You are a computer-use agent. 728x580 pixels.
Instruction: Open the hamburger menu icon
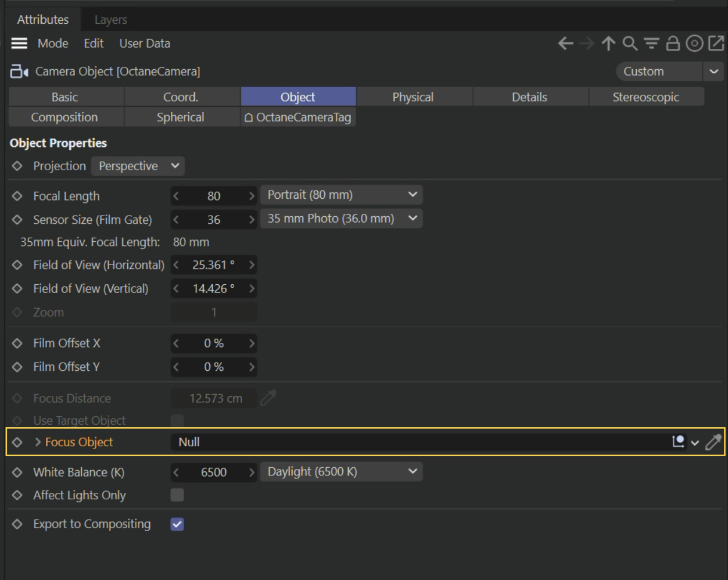click(19, 44)
